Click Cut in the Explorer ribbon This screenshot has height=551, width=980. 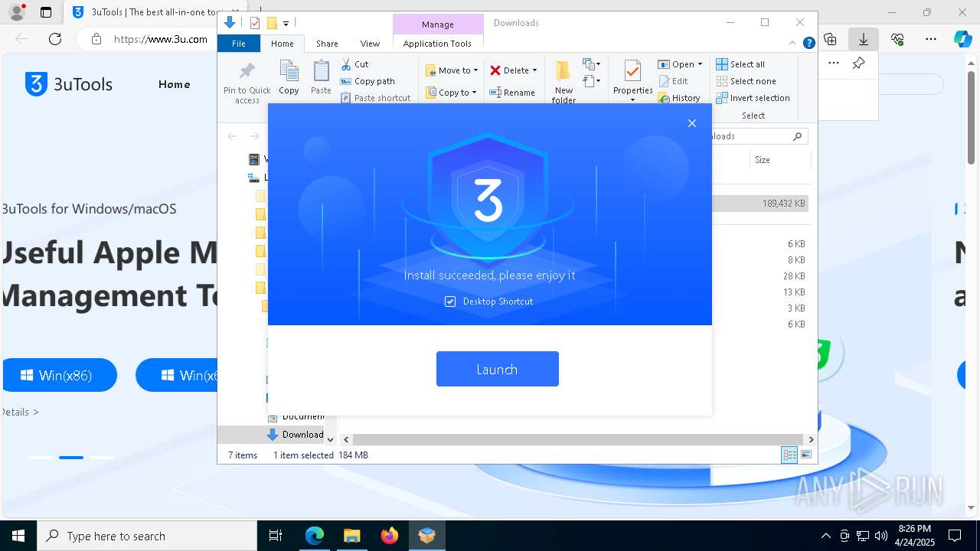(354, 64)
